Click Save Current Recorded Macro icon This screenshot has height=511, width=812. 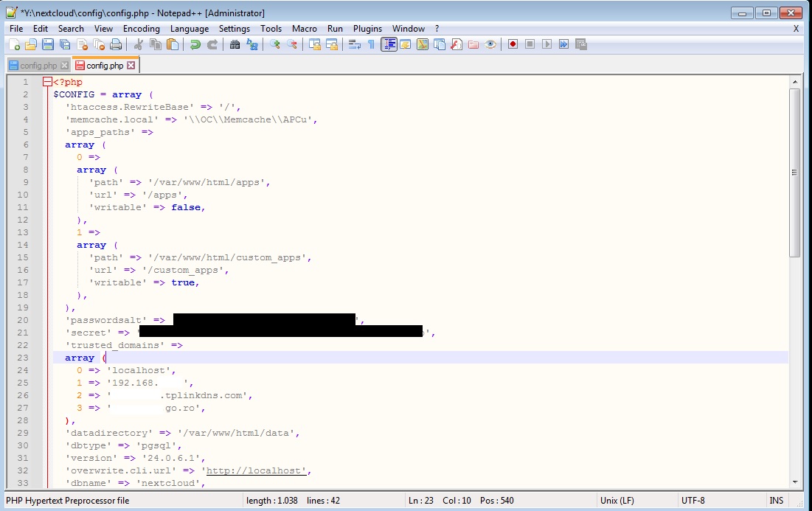[x=581, y=44]
